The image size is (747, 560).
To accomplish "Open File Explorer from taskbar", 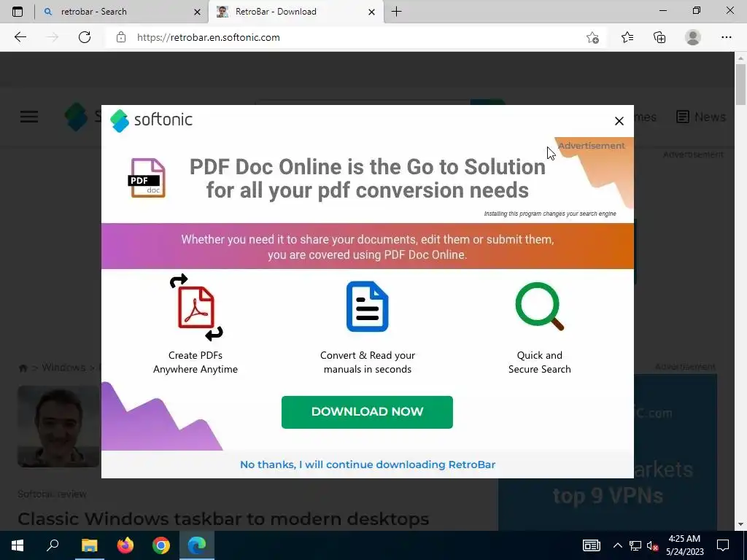I will pos(89,545).
